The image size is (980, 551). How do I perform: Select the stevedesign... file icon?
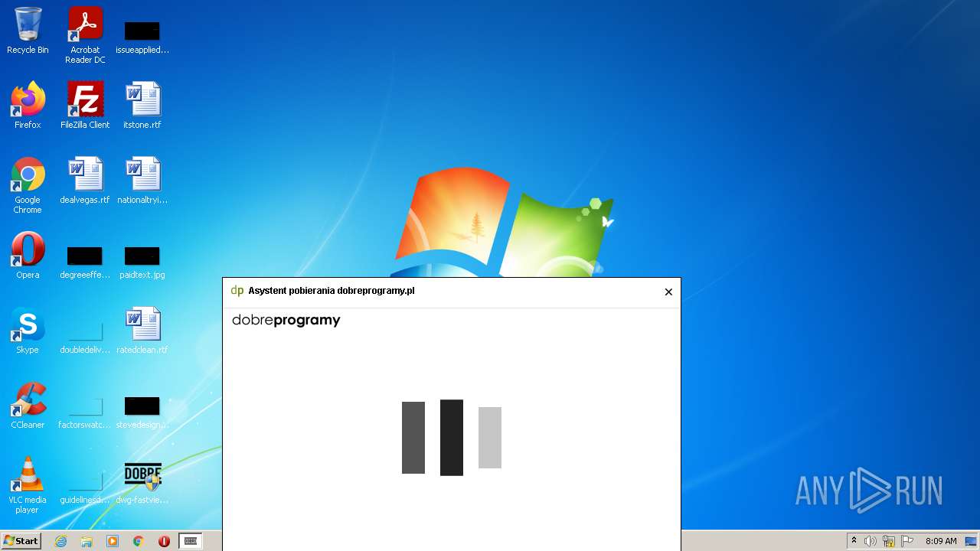(142, 412)
